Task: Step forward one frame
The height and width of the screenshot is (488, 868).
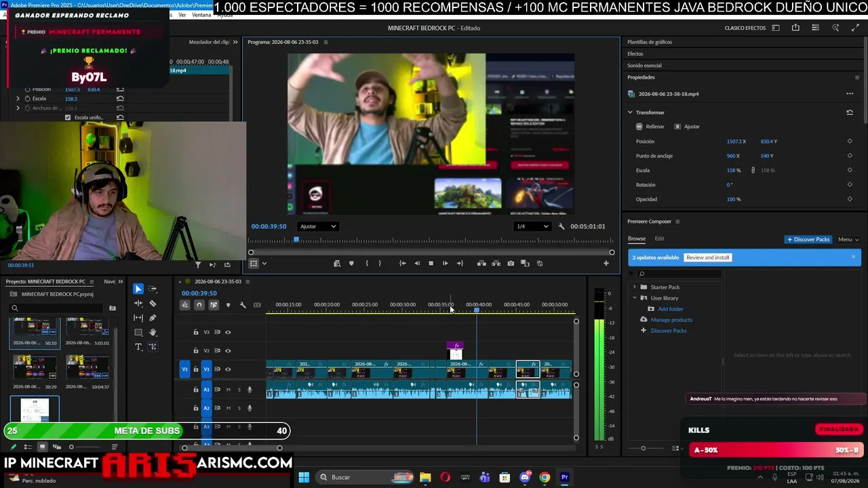Action: click(445, 264)
